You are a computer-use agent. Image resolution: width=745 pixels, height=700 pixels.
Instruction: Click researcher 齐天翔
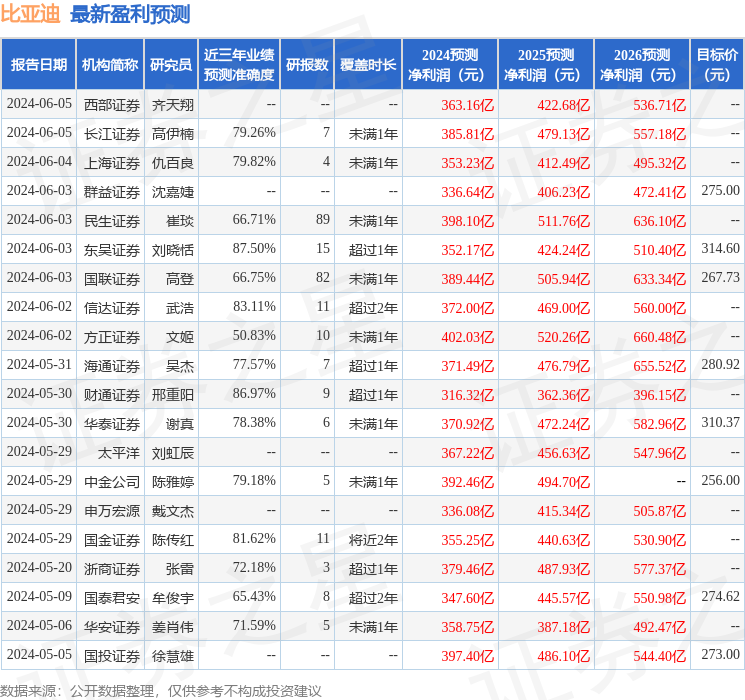tap(172, 105)
